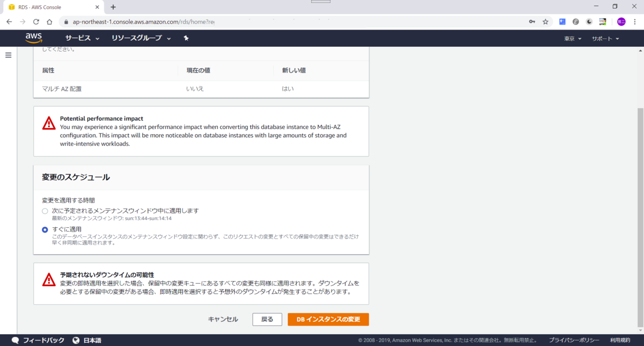Click the globe language icon in footer

(76, 341)
